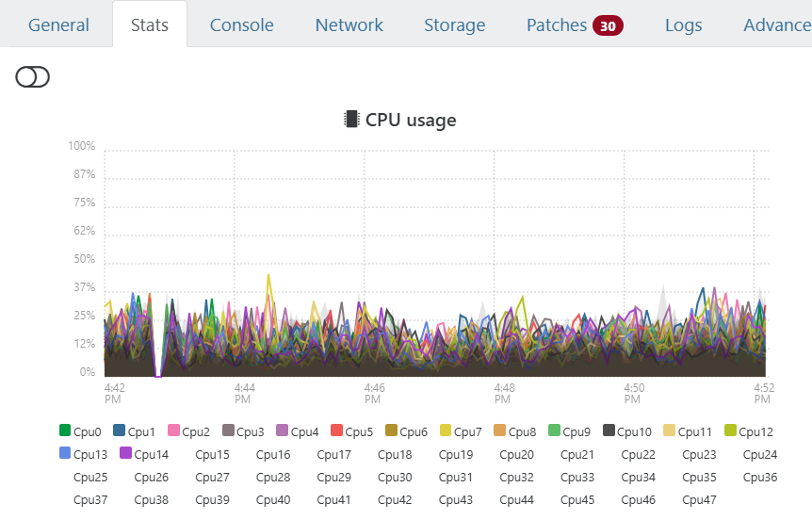Click the CPU chip icon beside the title
Image resolution: width=812 pixels, height=520 pixels.
pos(351,120)
